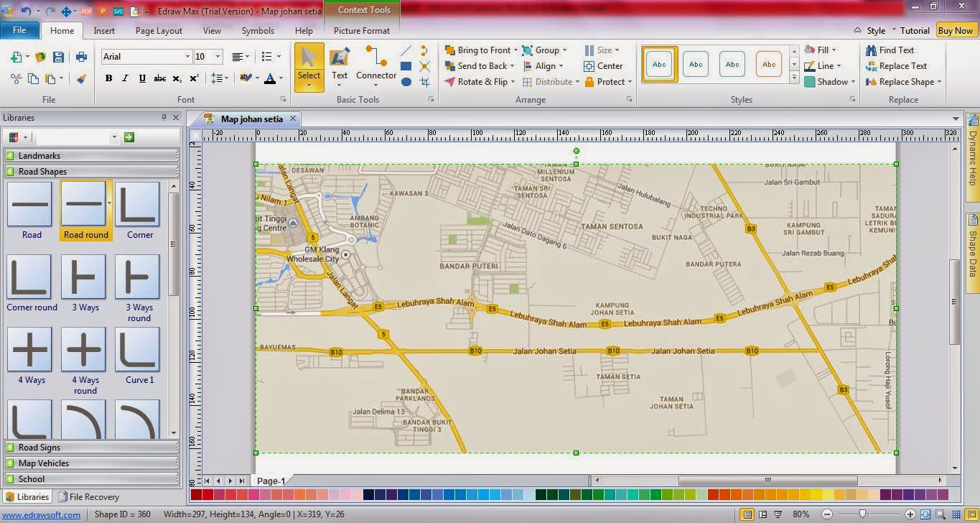Image resolution: width=980 pixels, height=523 pixels.
Task: Select the Connector tool
Action: click(375, 63)
